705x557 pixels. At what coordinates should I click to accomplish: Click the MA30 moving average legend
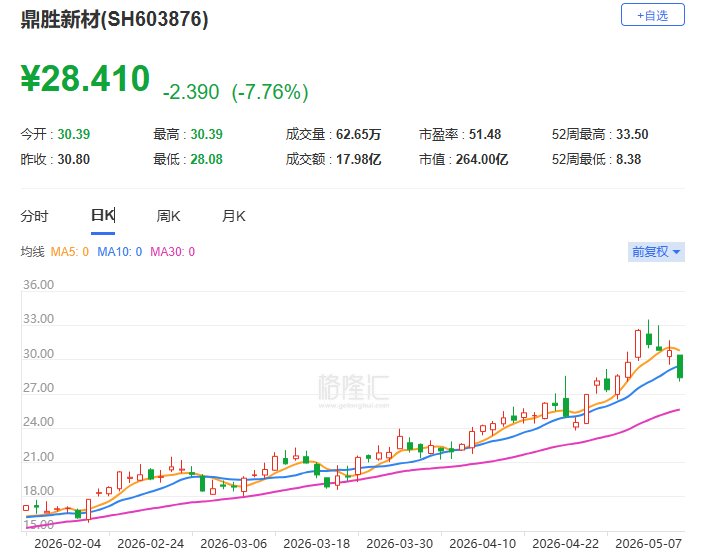(173, 252)
